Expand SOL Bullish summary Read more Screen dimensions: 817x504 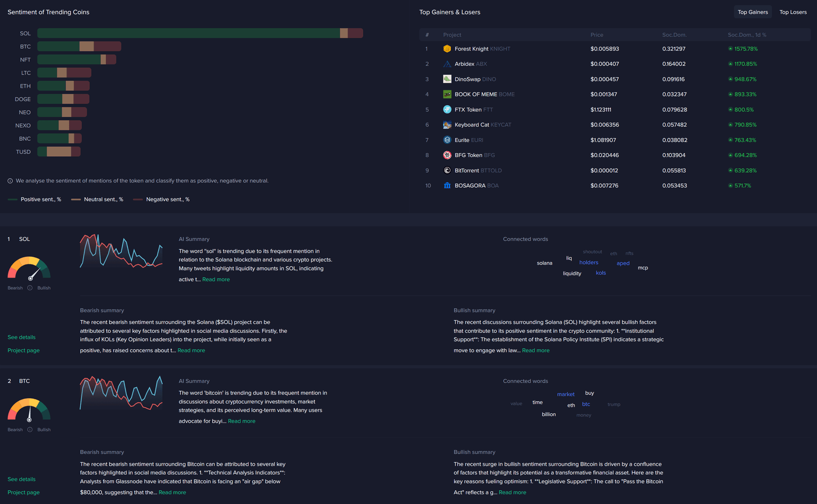(x=536, y=350)
